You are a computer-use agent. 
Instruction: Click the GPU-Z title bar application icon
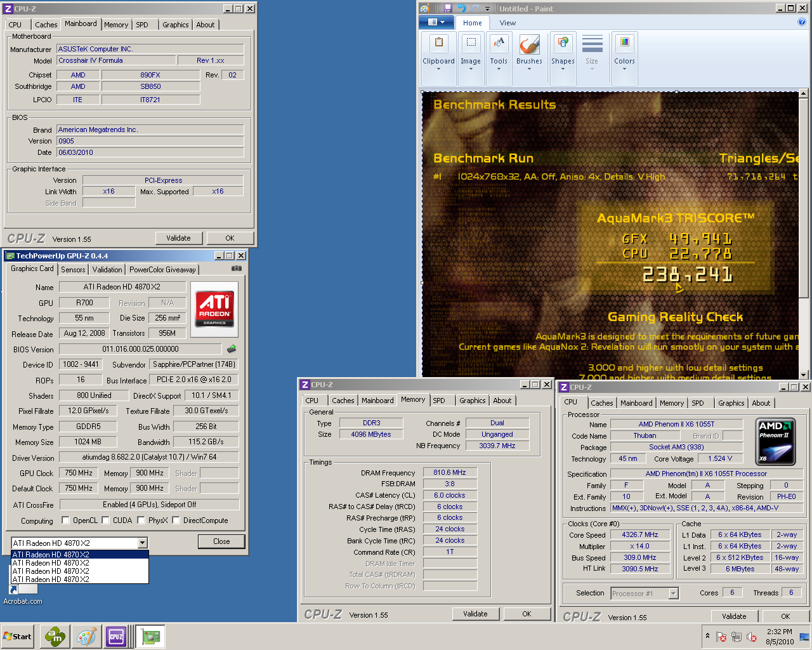coord(10,256)
